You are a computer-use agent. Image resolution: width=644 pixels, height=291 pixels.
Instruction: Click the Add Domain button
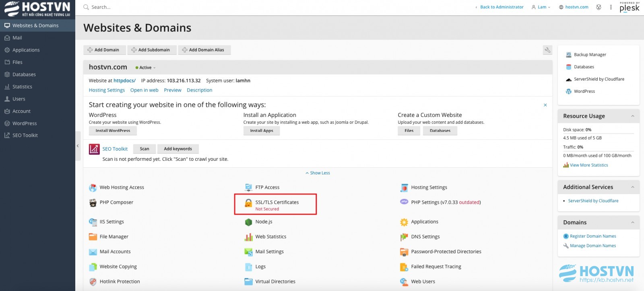(104, 50)
